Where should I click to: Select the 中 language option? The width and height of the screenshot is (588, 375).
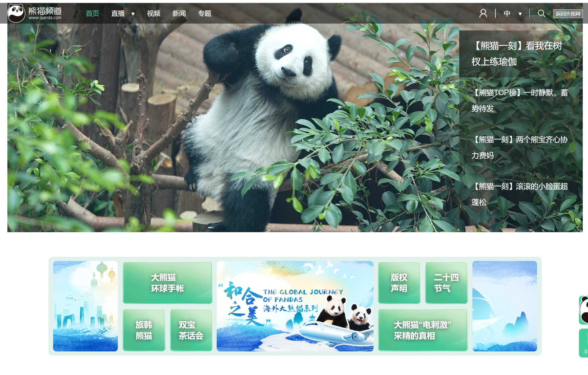coord(507,13)
